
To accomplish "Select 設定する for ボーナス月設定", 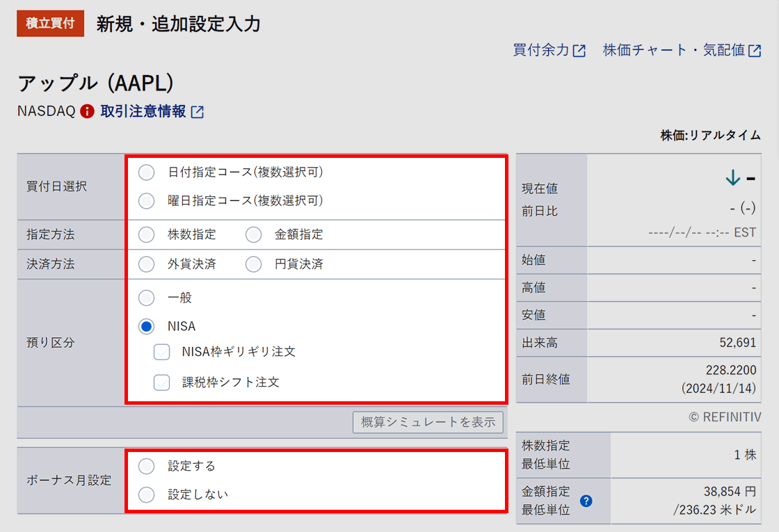I will pyautogui.click(x=146, y=467).
